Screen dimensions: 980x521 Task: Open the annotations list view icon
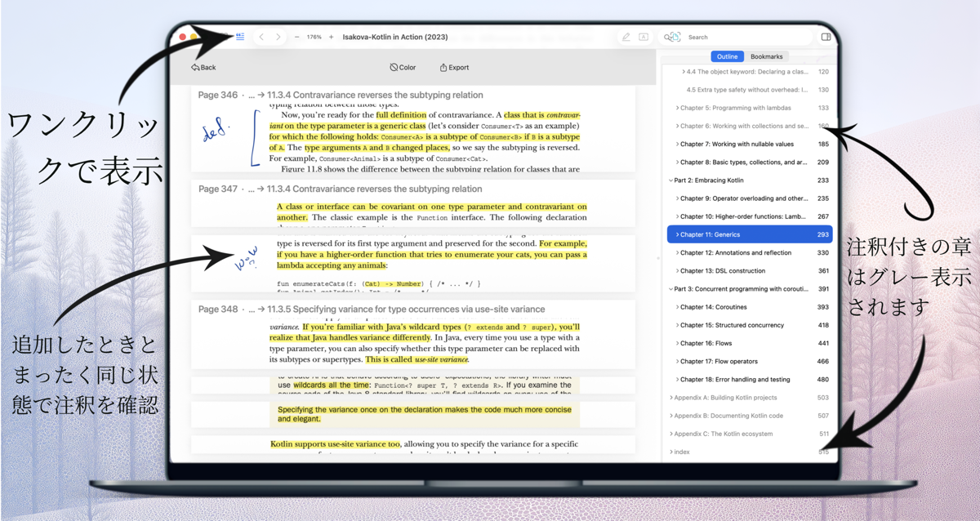pyautogui.click(x=240, y=37)
